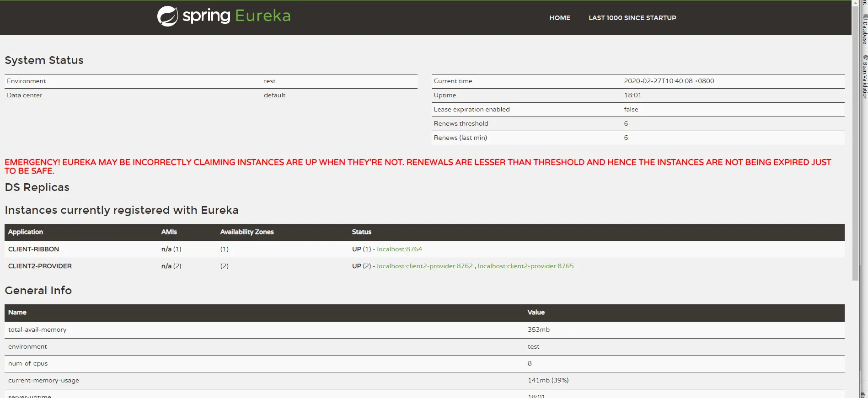Click the 'n/a (2)' AMIs cell

(x=171, y=266)
